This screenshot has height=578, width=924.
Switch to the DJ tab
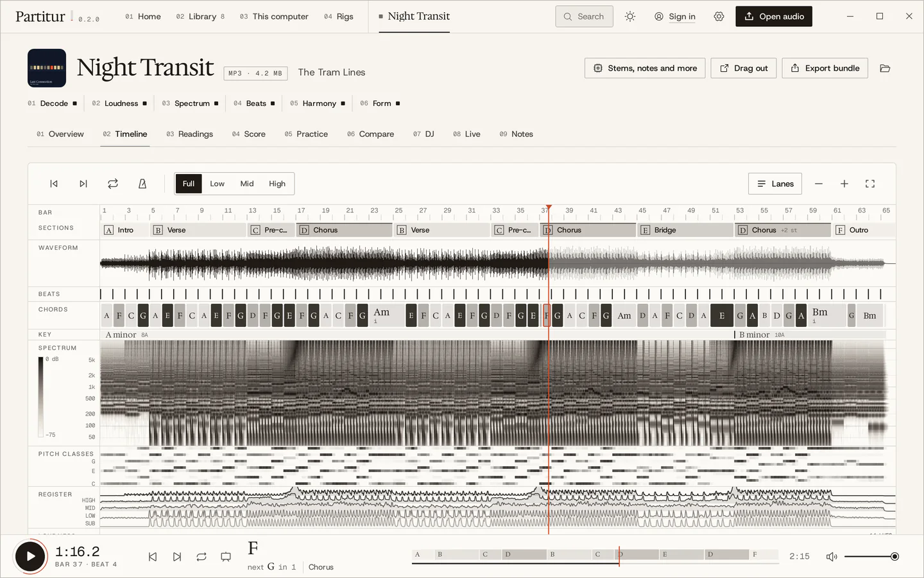(x=424, y=134)
